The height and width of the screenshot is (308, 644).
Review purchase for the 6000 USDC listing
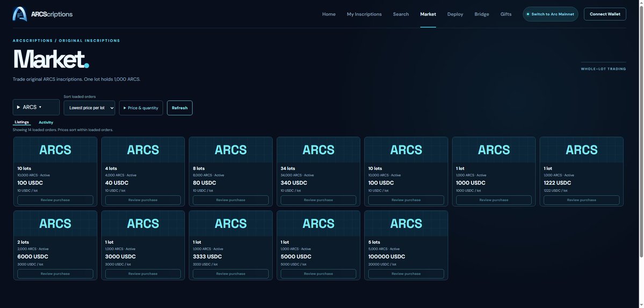click(55, 274)
